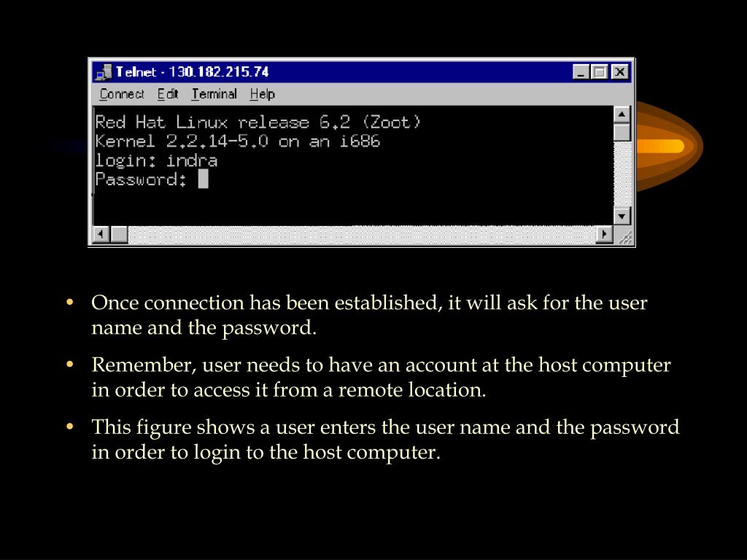The width and height of the screenshot is (747, 560).
Task: Click the Password prompt cursor
Action: point(203,179)
